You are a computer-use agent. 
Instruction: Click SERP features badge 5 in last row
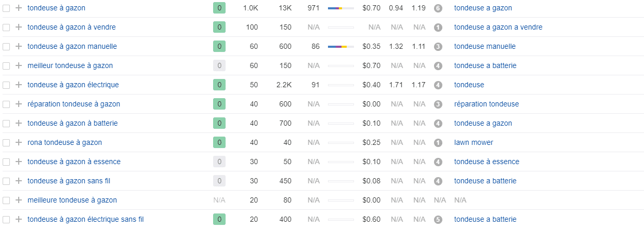(x=438, y=220)
